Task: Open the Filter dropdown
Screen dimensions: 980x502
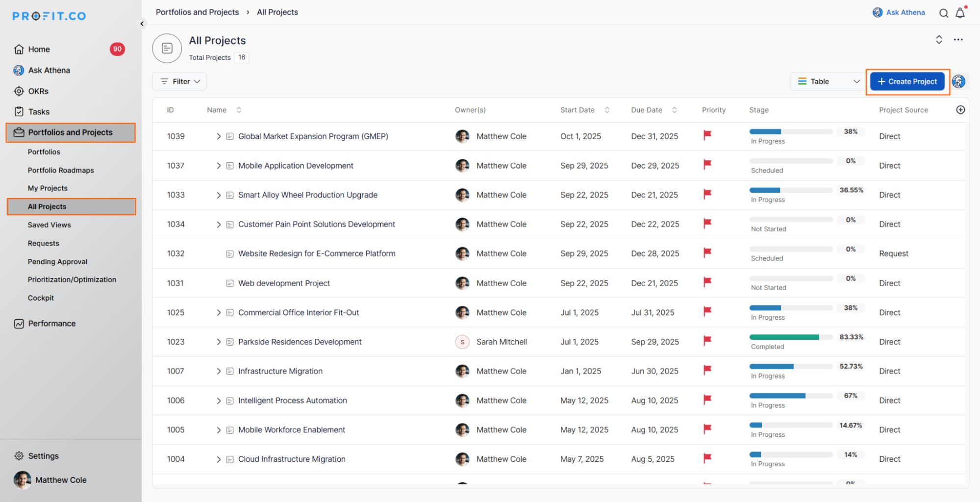Action: click(179, 81)
